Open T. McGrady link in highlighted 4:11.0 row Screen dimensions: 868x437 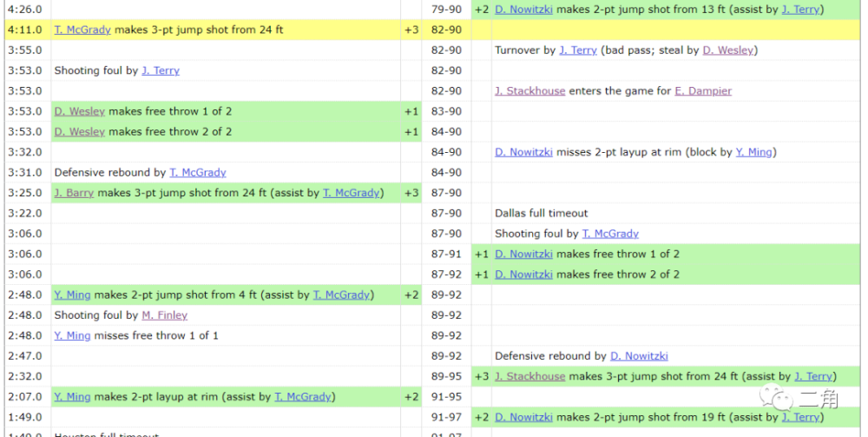click(82, 30)
